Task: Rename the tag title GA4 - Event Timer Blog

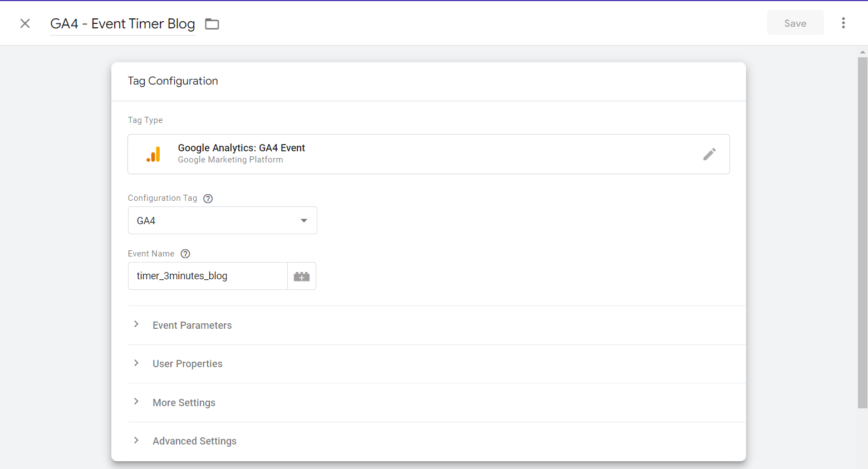Action: click(x=122, y=24)
